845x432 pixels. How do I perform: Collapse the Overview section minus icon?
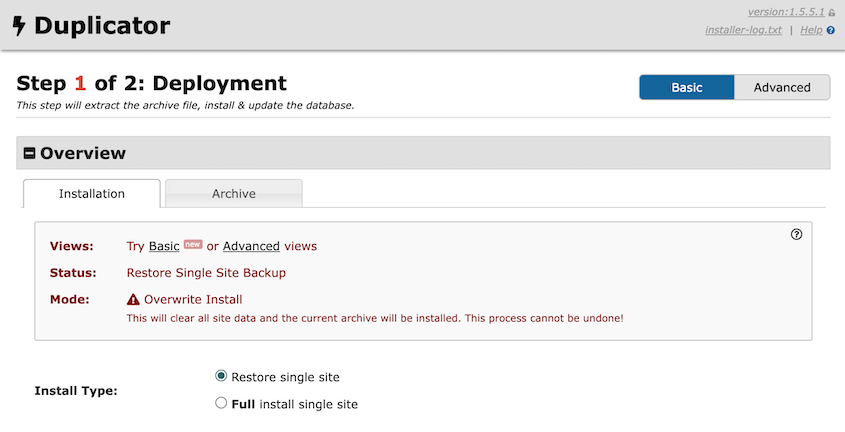(30, 153)
